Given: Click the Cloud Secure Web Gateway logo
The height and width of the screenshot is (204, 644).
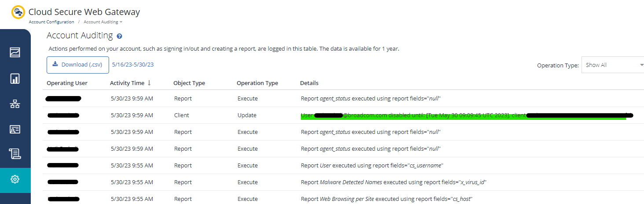Looking at the screenshot, I should [x=18, y=12].
